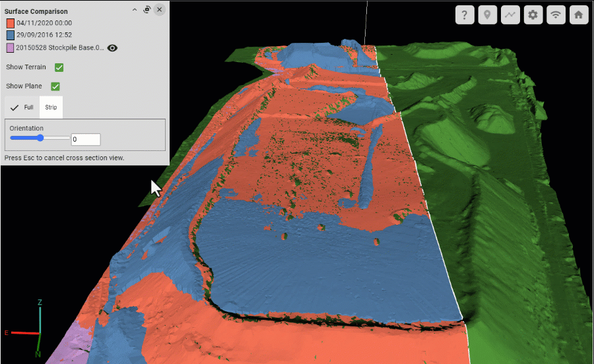Click the Show Terrain label

(26, 67)
